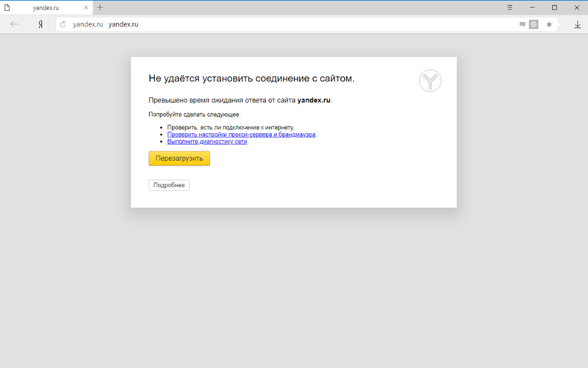Image resolution: width=588 pixels, height=368 pixels.
Task: Click the bold yandex.ru text in the error message
Action: tap(314, 101)
